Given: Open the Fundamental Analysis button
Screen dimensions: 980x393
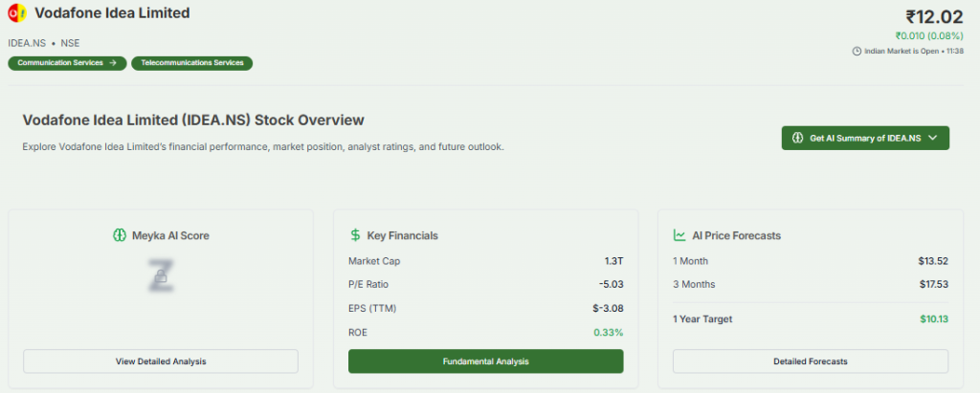Looking at the screenshot, I should click(x=485, y=361).
